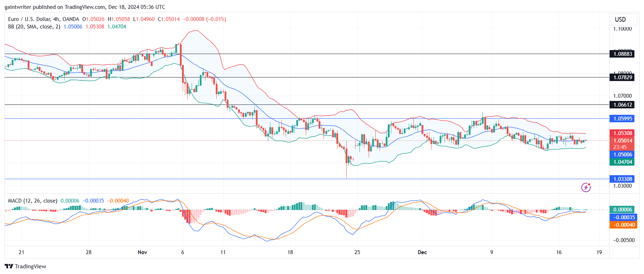Click the 18 date label on time axis

click(x=290, y=252)
